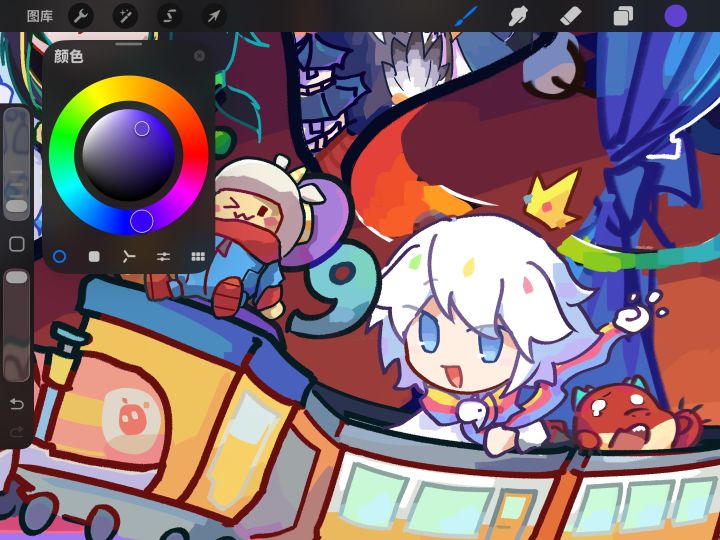Select the Smudge finger tool
The width and height of the screenshot is (720, 540).
tap(518, 16)
